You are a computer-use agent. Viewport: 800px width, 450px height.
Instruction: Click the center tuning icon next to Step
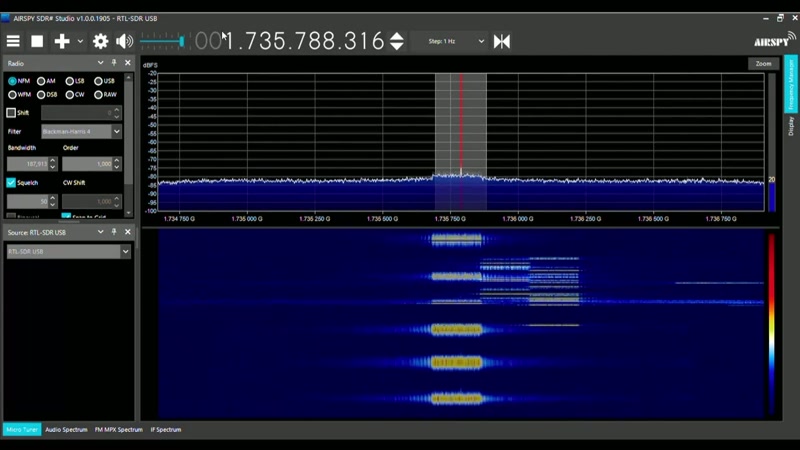(502, 41)
